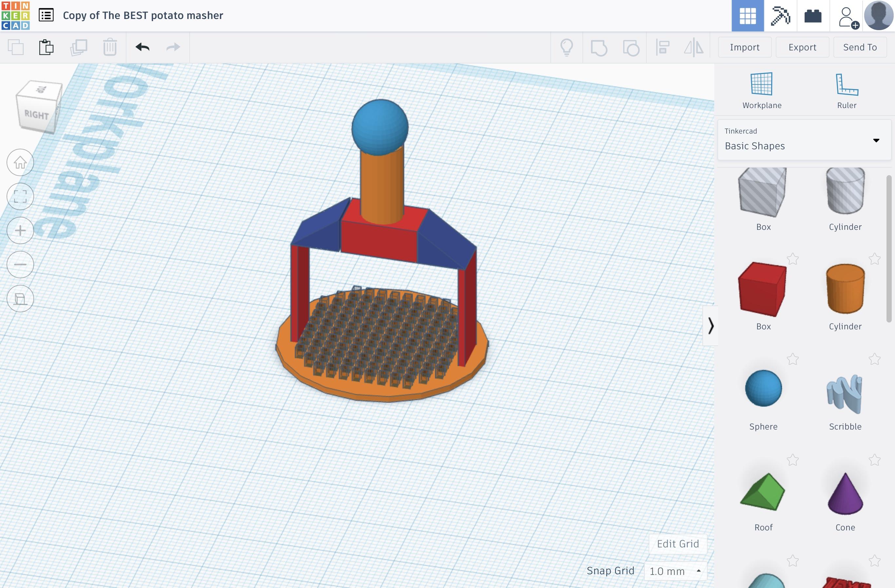The image size is (895, 588).
Task: Click the design title text
Action: click(143, 15)
